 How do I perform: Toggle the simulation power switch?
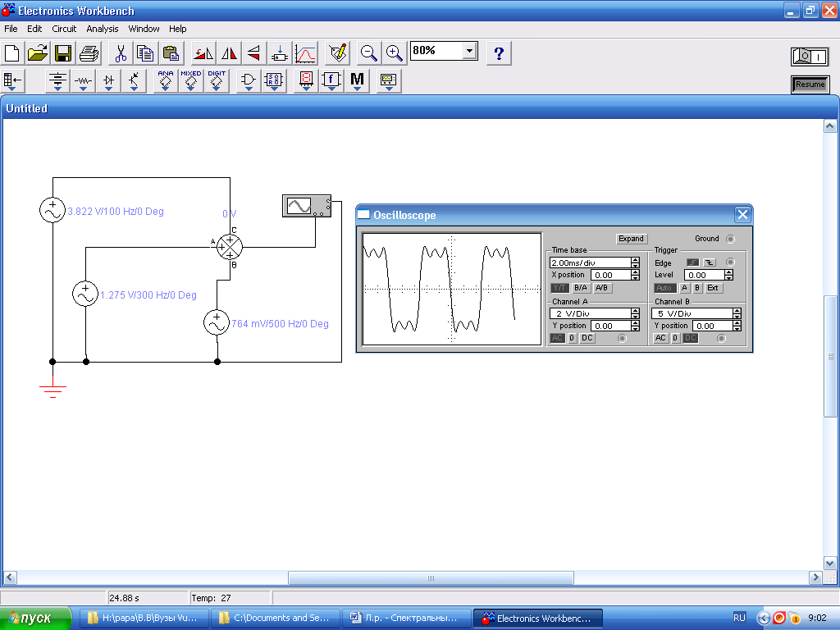pos(810,57)
